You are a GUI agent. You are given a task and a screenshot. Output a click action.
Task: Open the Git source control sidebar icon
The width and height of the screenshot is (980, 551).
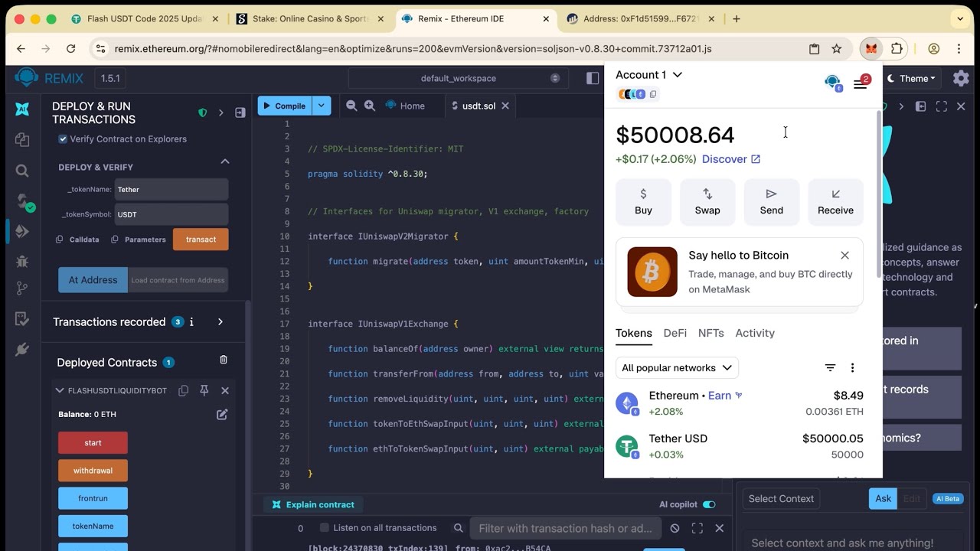point(22,289)
